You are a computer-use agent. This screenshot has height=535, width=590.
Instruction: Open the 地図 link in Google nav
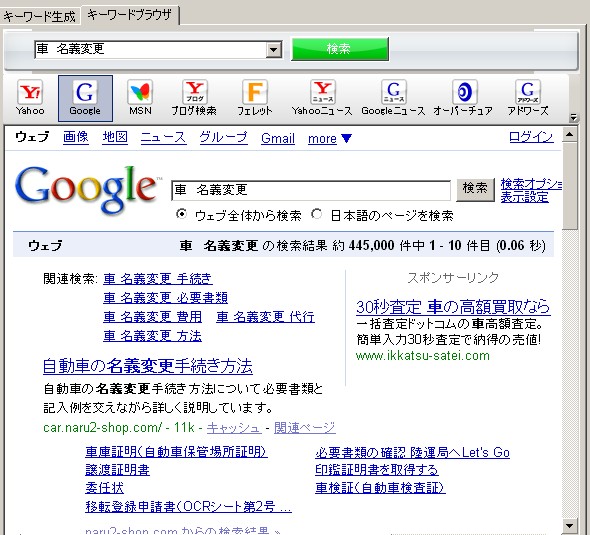coord(115,137)
